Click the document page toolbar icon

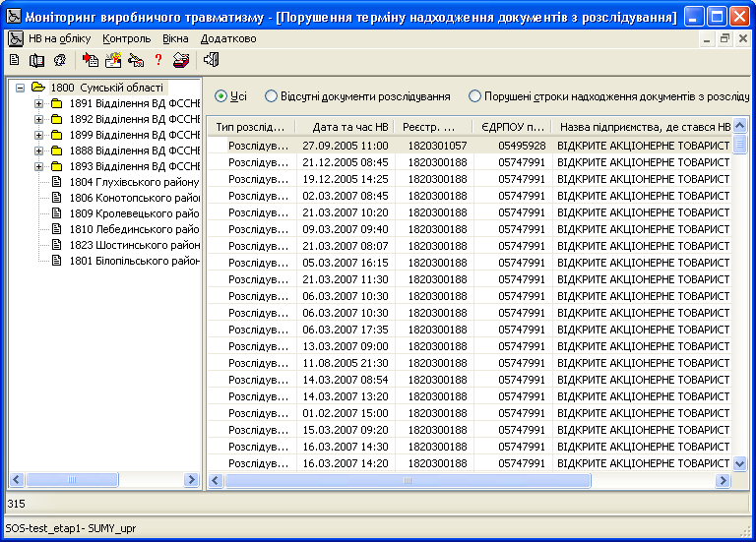pos(15,60)
